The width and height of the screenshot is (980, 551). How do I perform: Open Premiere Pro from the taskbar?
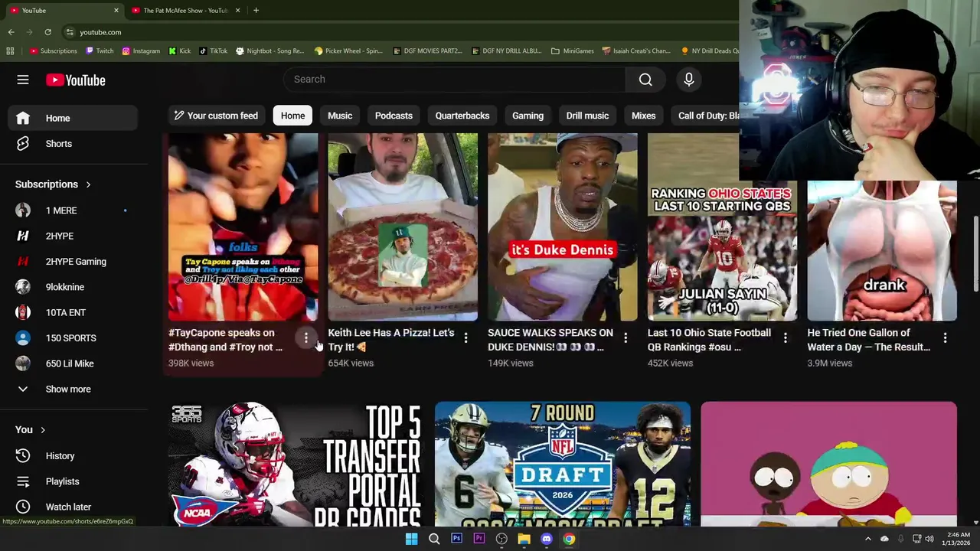pyautogui.click(x=479, y=539)
